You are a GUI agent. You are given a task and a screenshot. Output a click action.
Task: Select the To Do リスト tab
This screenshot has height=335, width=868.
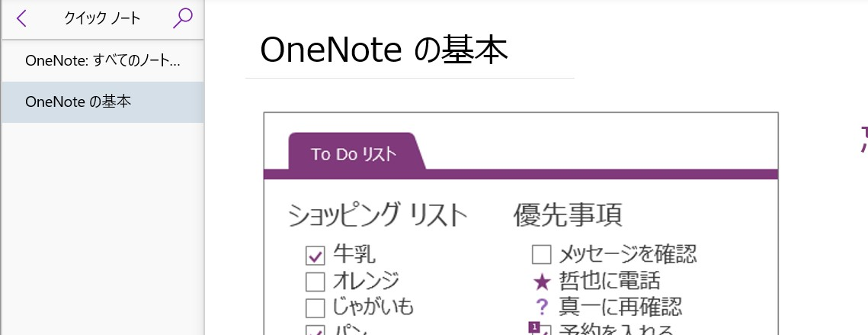(x=354, y=153)
